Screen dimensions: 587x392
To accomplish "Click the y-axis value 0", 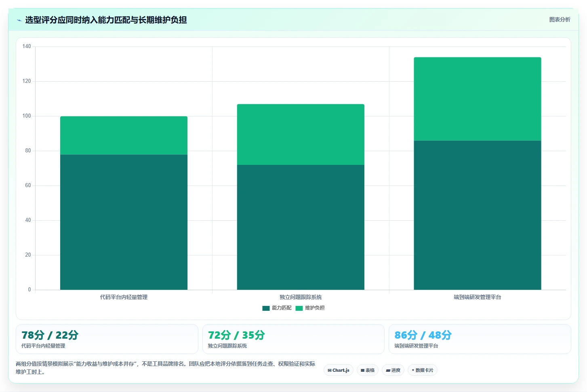I will 29,290.
